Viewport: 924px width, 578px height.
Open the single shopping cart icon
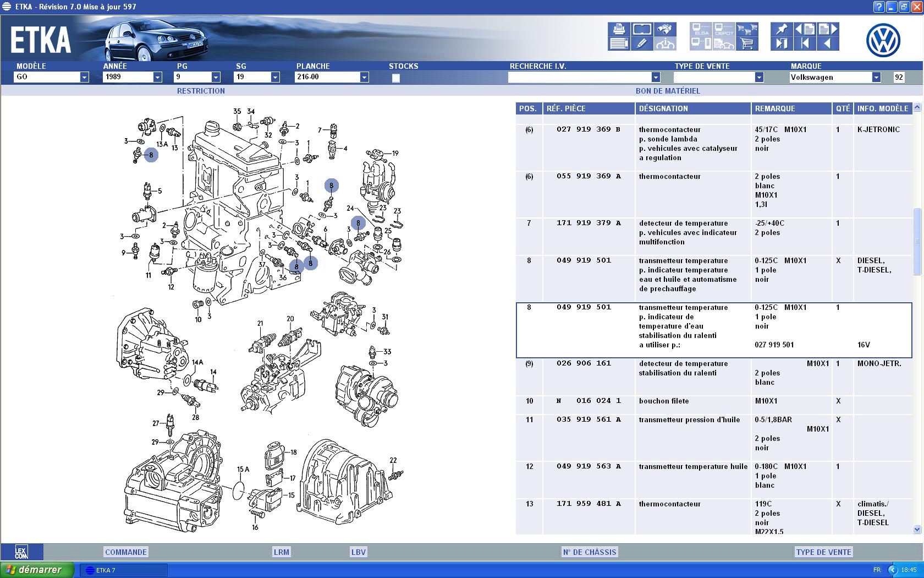pos(747,43)
